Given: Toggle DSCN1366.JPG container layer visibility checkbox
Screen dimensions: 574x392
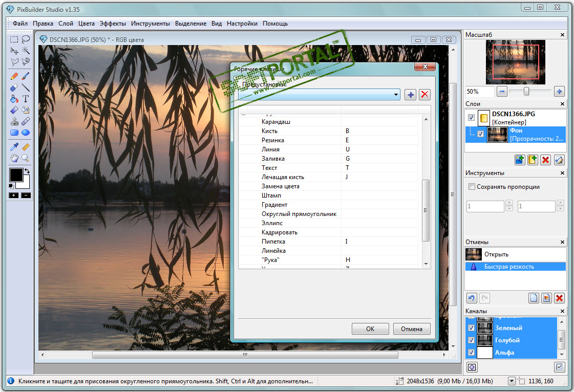Looking at the screenshot, I should coord(471,118).
